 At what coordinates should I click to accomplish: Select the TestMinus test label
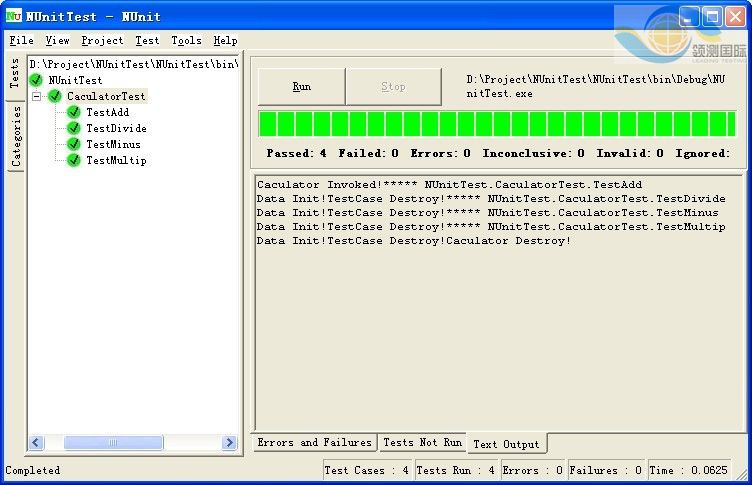coord(114,144)
